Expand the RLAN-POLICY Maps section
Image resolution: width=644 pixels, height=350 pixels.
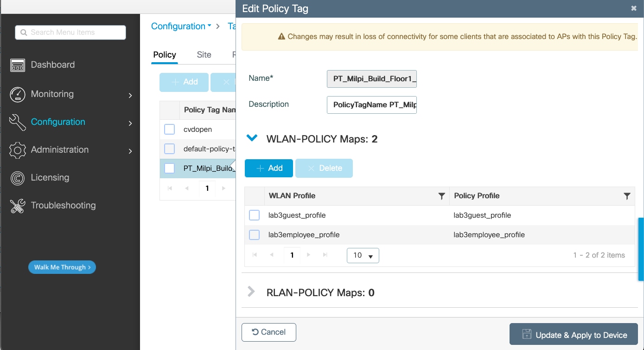(251, 292)
